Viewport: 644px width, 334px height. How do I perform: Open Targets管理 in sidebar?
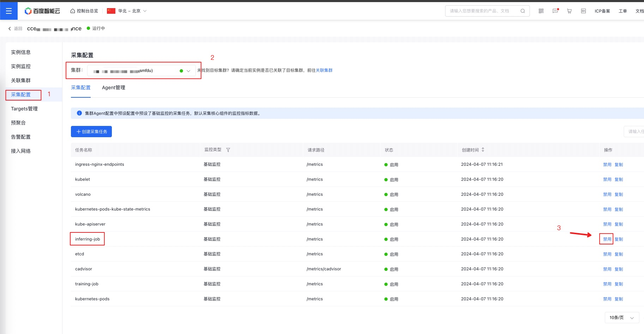pyautogui.click(x=24, y=109)
